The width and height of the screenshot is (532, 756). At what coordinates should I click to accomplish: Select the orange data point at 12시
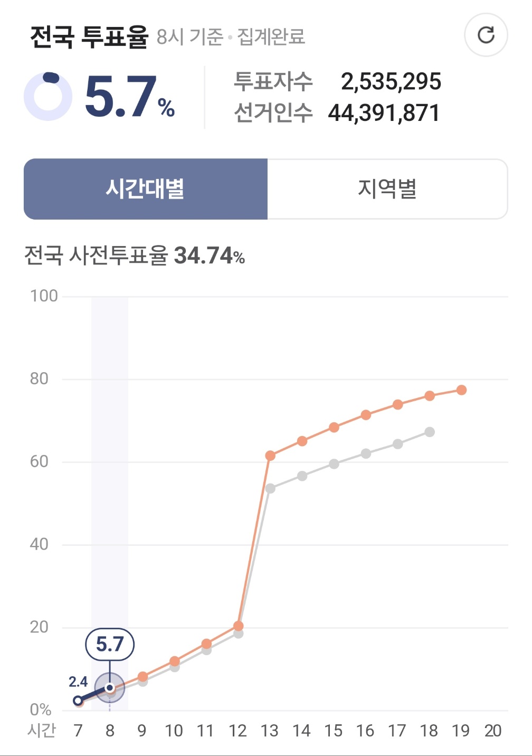pos(238,626)
